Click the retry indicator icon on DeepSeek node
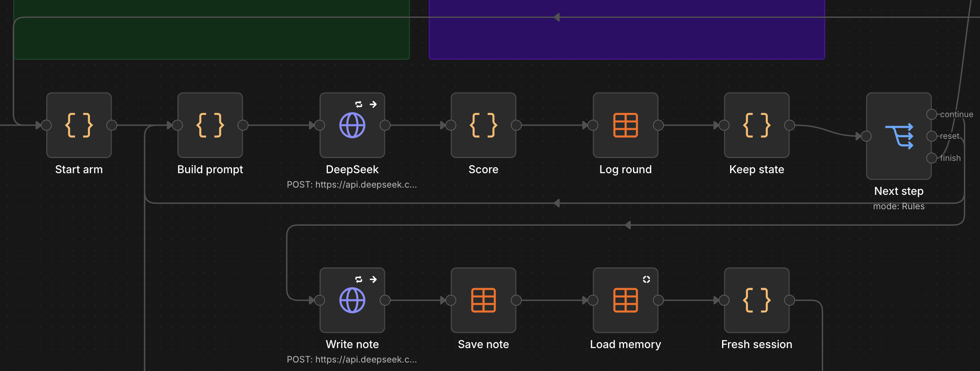 click(x=358, y=104)
